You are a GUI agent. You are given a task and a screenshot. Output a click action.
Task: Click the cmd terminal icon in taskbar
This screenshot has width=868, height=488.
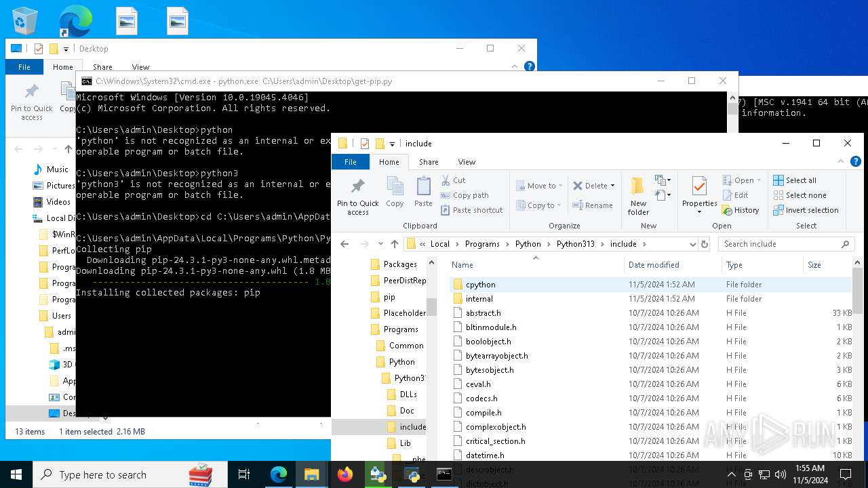click(444, 474)
